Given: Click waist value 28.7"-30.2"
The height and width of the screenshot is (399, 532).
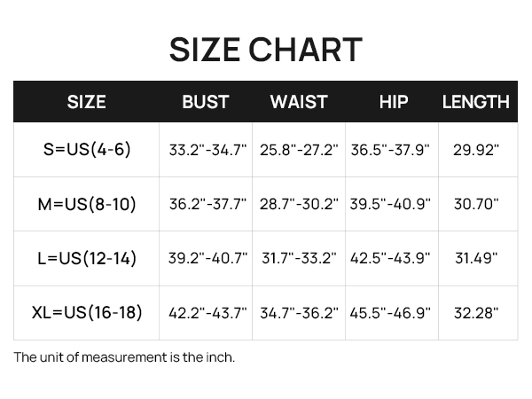Looking at the screenshot, I should [299, 204].
